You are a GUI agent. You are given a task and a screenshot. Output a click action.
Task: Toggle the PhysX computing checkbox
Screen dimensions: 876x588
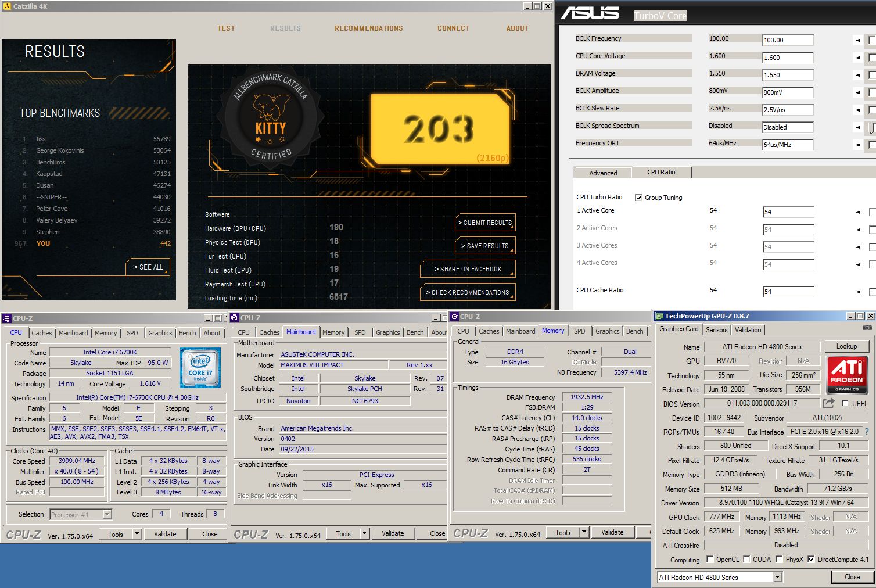[779, 560]
